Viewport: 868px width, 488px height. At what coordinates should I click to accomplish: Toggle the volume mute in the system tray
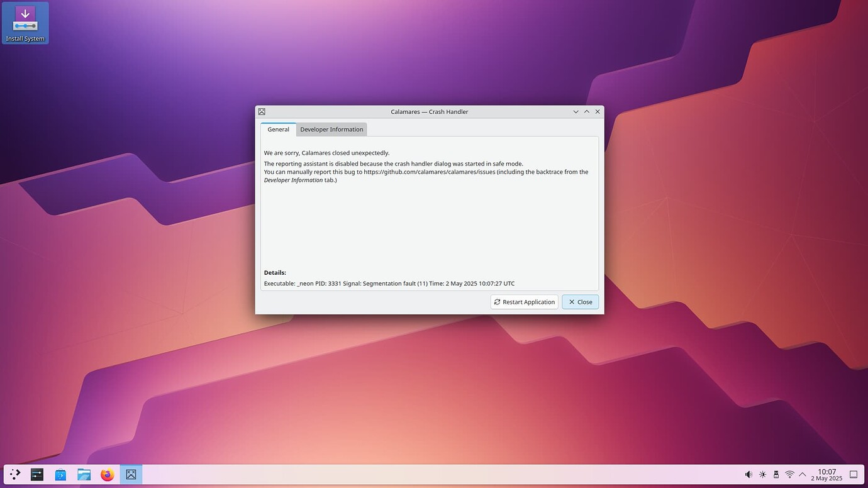click(x=748, y=474)
